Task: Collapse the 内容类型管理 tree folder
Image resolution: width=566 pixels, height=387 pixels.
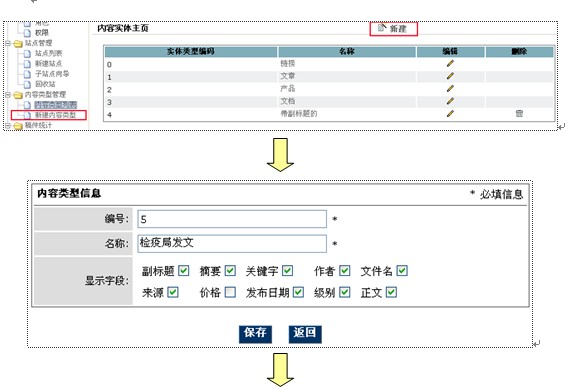Action: pyautogui.click(x=8, y=95)
